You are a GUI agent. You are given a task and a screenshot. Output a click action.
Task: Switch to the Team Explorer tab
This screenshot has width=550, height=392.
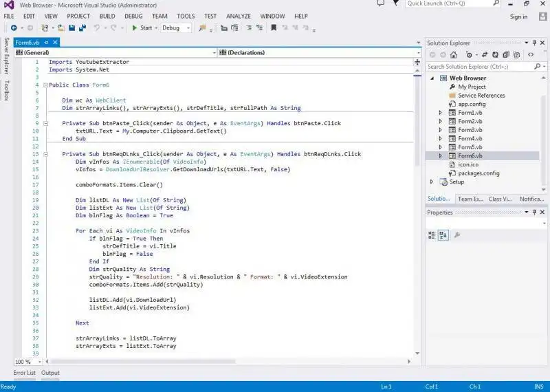[x=470, y=199]
